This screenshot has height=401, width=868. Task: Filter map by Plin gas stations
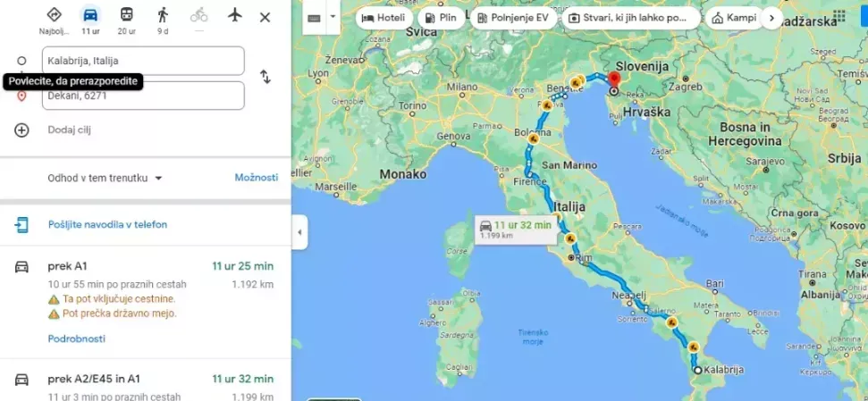point(441,18)
